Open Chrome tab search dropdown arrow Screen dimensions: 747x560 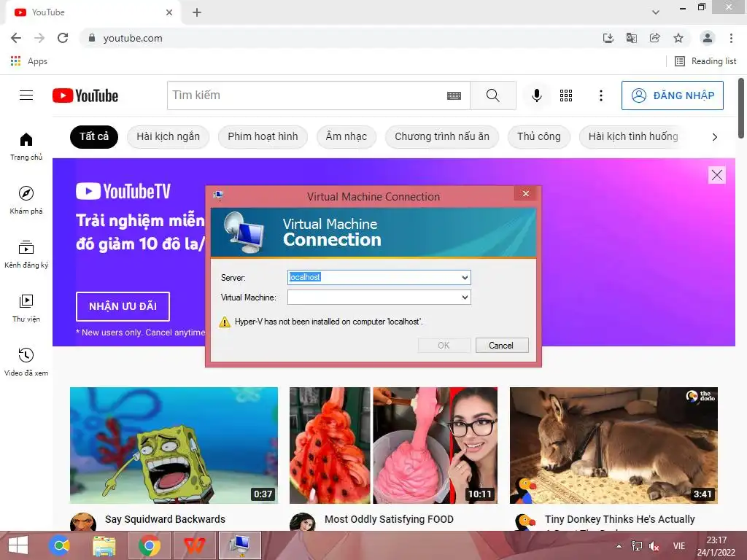tap(656, 12)
